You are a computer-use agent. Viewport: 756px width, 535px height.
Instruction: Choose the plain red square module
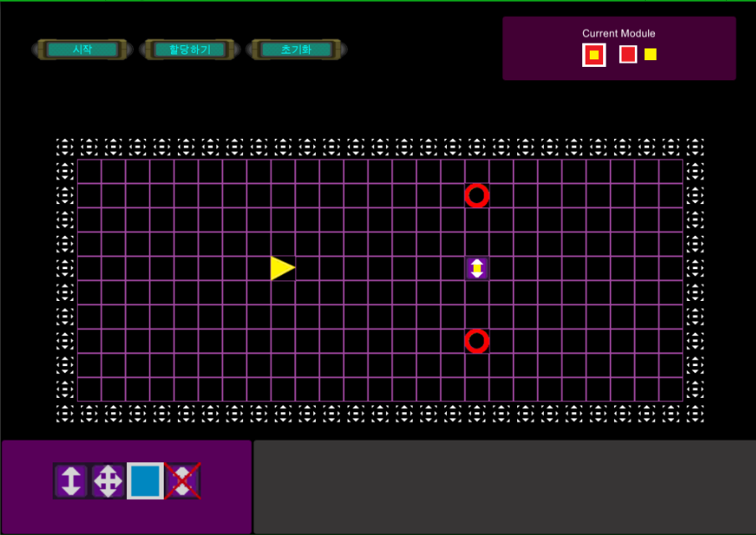pos(628,55)
